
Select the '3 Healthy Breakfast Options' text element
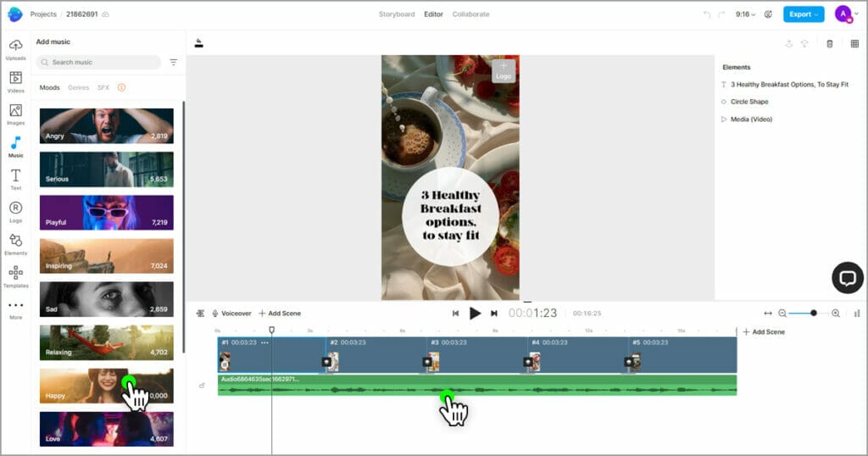tap(784, 85)
